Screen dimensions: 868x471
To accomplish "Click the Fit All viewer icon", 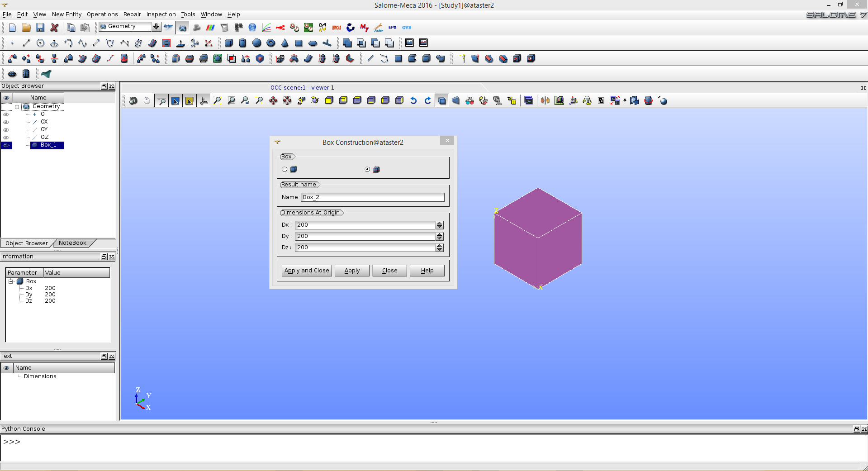I will [x=218, y=100].
